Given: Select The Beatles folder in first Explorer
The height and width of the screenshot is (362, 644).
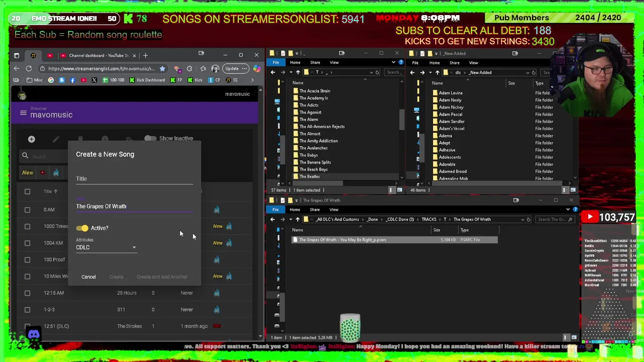Looking at the screenshot, I should [309, 176].
